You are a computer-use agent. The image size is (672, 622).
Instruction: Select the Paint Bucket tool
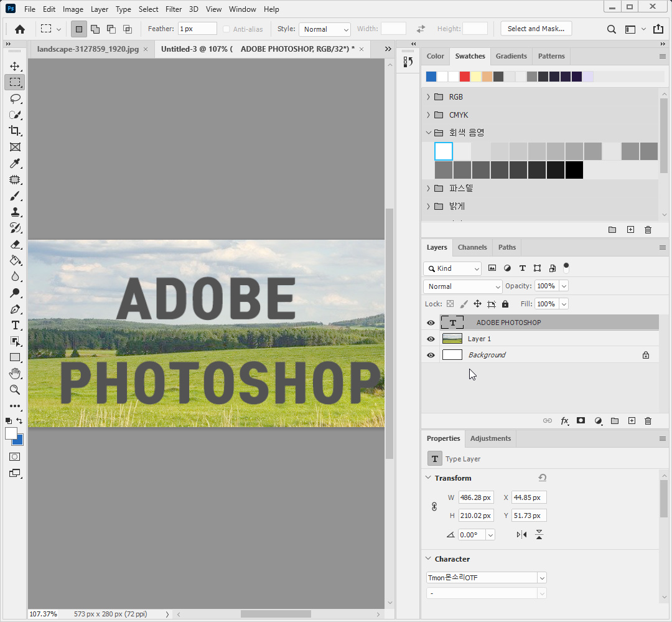15,260
